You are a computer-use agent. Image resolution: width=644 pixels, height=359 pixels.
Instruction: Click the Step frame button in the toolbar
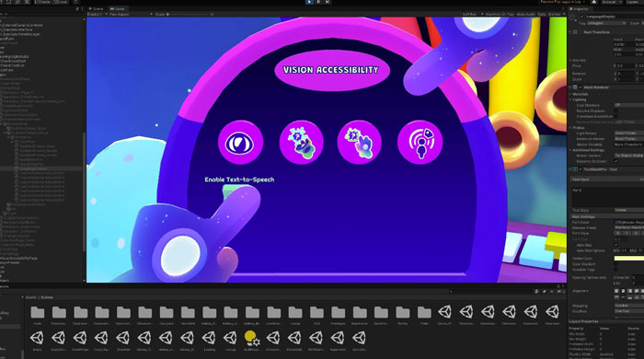point(328,2)
